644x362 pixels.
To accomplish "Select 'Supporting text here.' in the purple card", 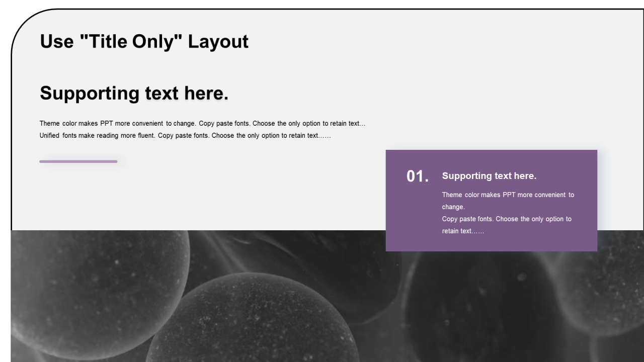I will (x=489, y=176).
